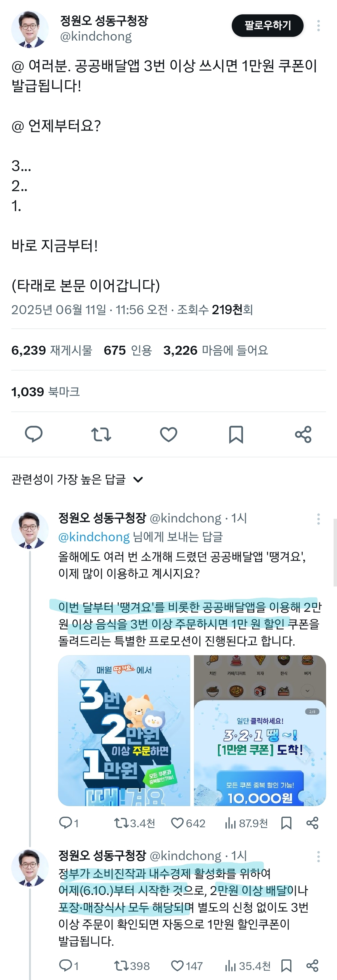This screenshot has width=337, height=980.
Task: Open the 1만원 쿠폰 도착 image
Action: pos(260,730)
